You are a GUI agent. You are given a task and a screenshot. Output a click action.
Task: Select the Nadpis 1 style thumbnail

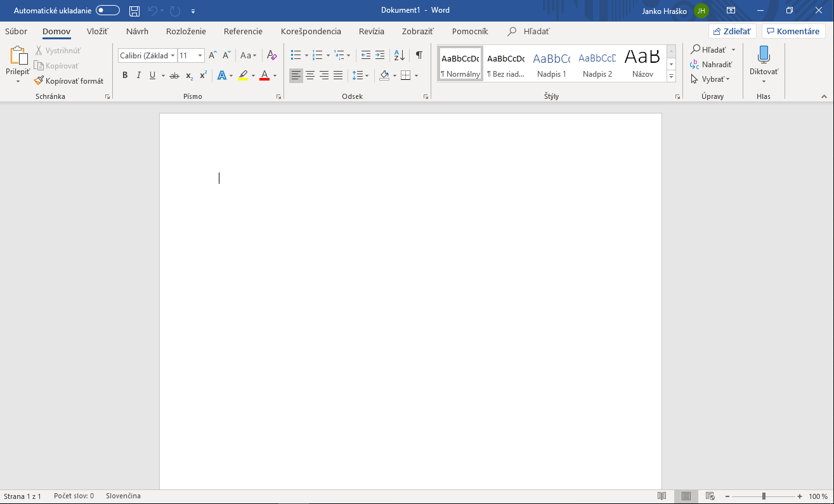(x=551, y=64)
